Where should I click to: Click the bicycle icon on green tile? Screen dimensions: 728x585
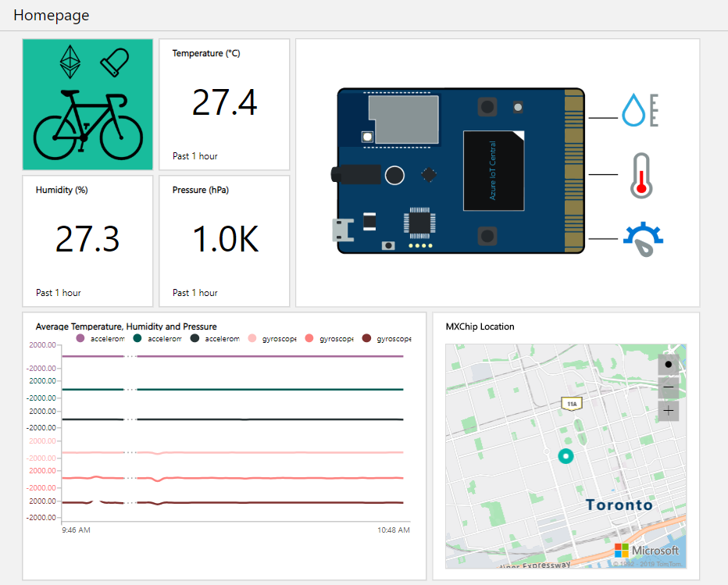pyautogui.click(x=87, y=125)
